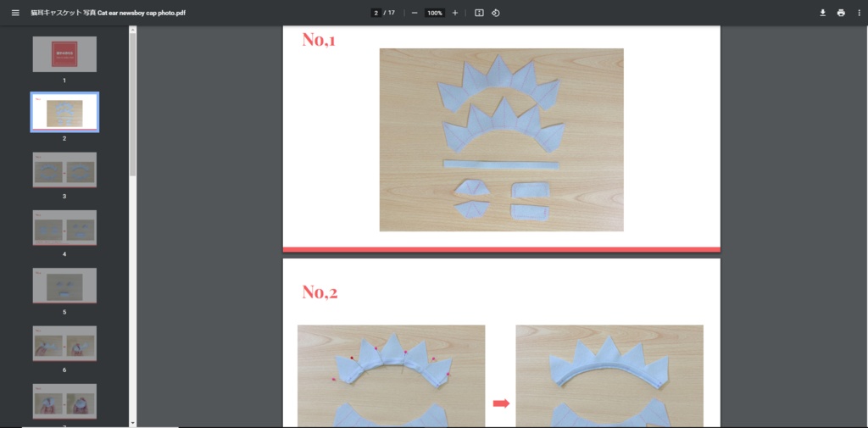Click the fit to page icon
The width and height of the screenshot is (868, 428).
[480, 13]
